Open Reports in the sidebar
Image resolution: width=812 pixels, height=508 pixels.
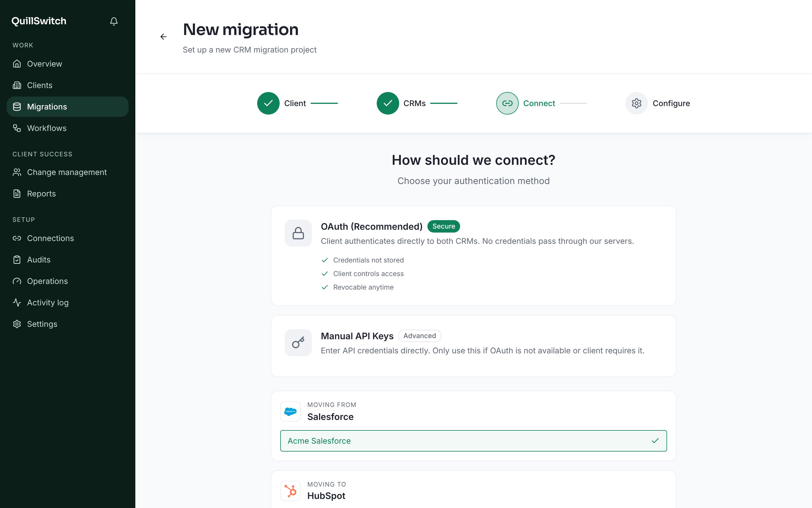(x=67, y=194)
